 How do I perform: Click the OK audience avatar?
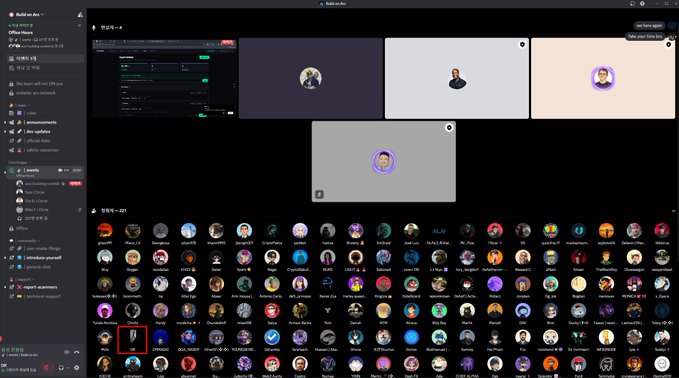(133, 337)
